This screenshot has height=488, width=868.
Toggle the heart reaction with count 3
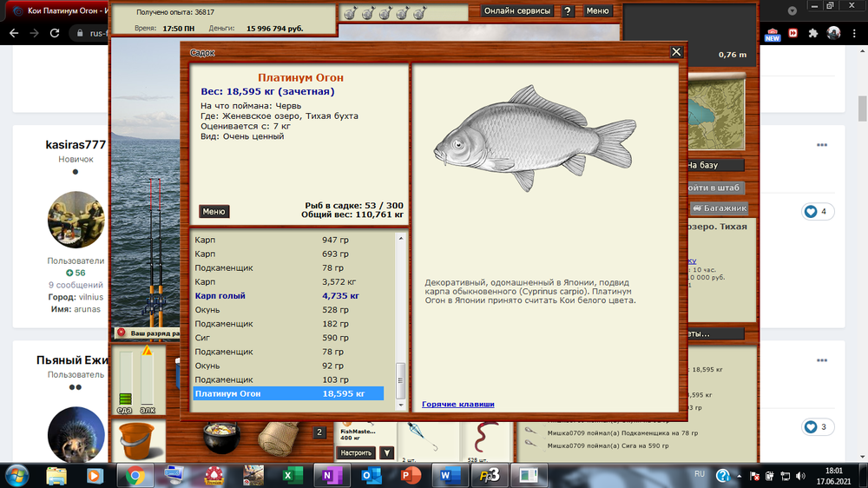click(818, 426)
